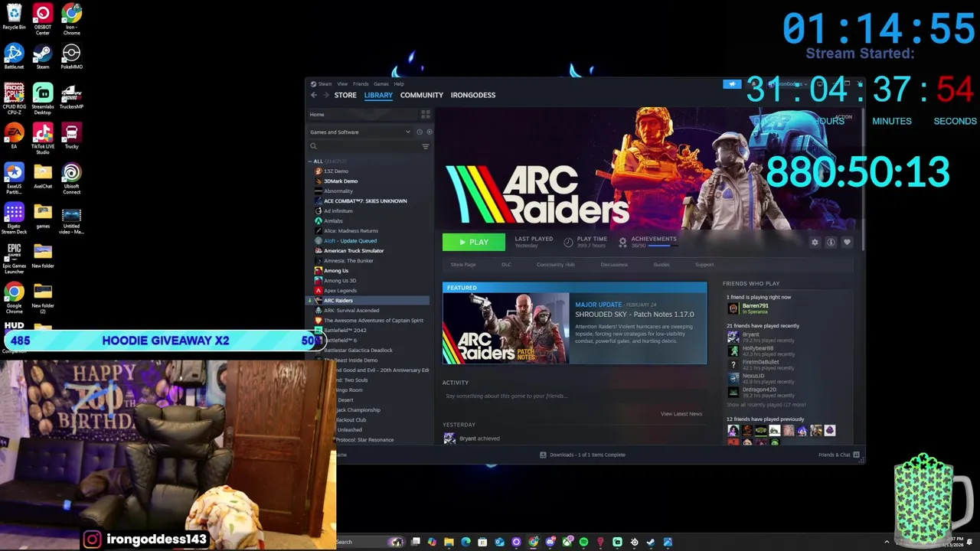Image resolution: width=980 pixels, height=551 pixels.
Task: Open the ARC Raiders Store Page link
Action: (463, 265)
